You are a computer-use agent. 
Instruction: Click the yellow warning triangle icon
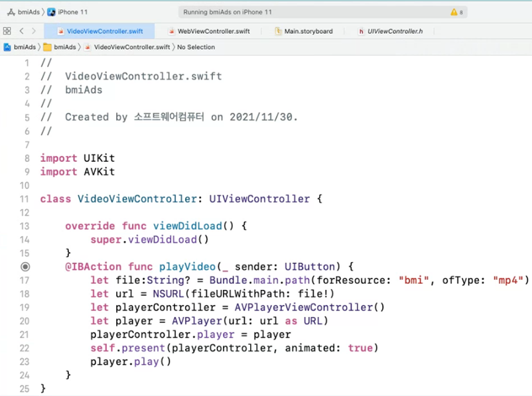click(x=454, y=12)
